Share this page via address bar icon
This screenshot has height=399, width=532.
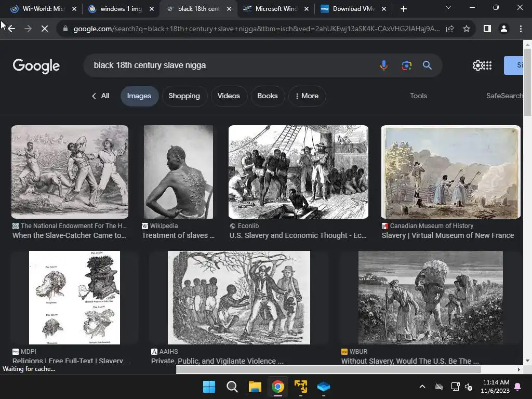pos(450,29)
